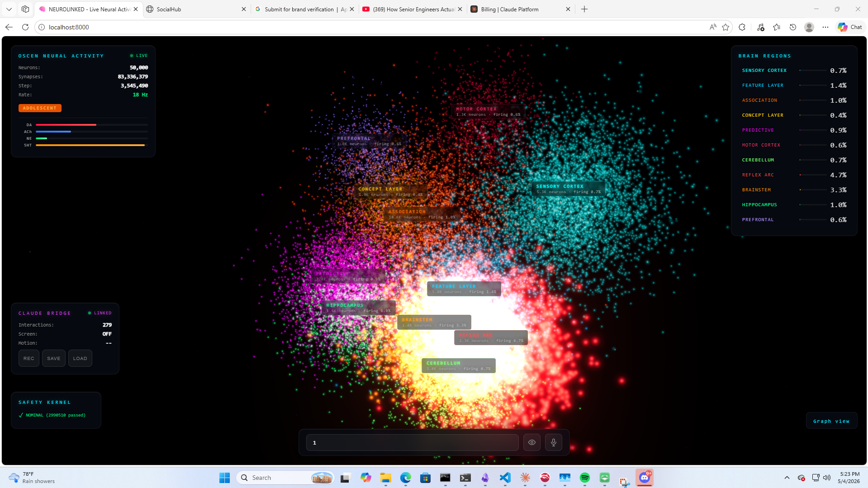Screen dimensions: 868x488
Task: Open weather widget showing 78°F
Action: 32,478
